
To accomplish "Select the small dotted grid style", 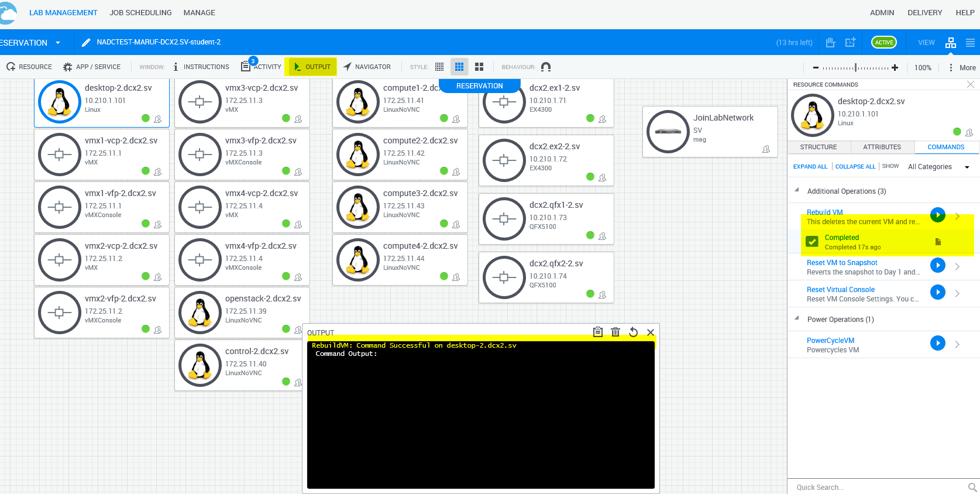I will coord(439,67).
